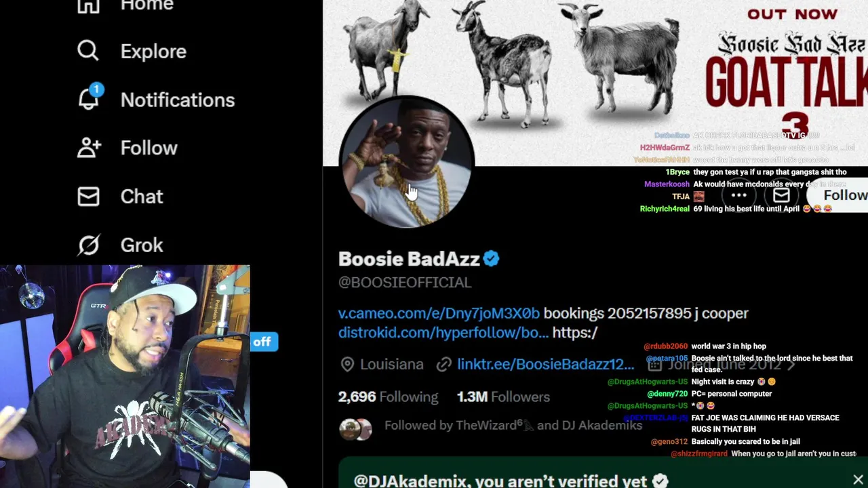Open the three-dot more options on profile
The width and height of the screenshot is (868, 488).
(x=739, y=195)
